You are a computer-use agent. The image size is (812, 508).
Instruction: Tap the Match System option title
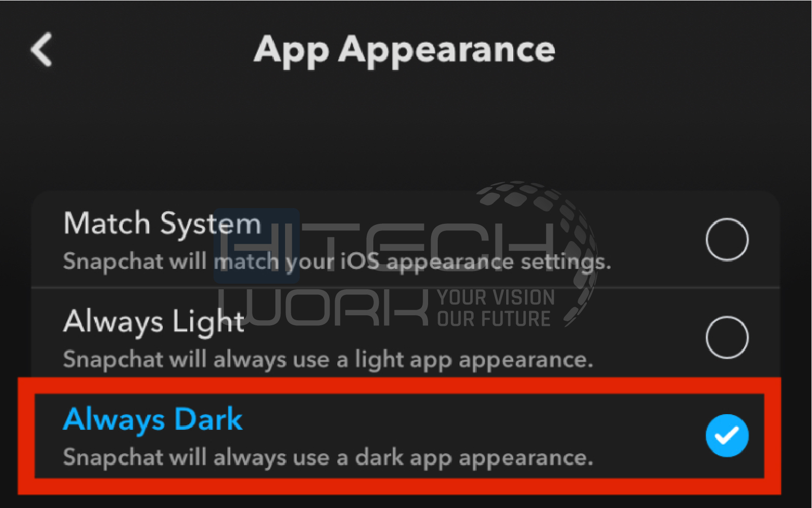click(162, 224)
